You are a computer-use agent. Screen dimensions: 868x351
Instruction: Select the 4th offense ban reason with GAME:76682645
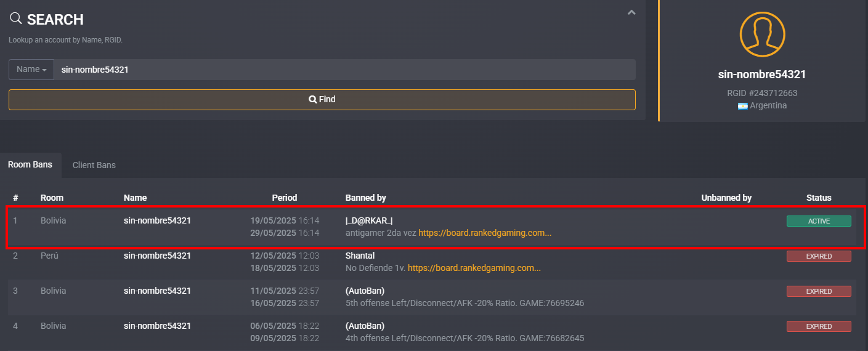click(x=464, y=339)
